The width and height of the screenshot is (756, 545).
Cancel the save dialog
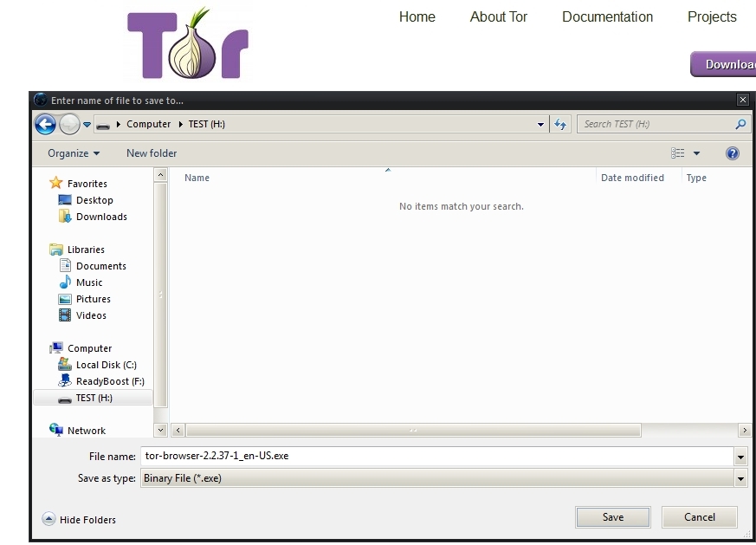(x=700, y=517)
